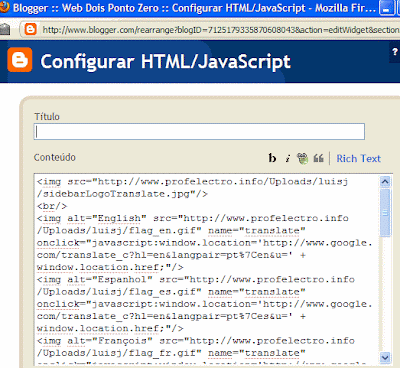The width and height of the screenshot is (400, 368).
Task: Click the '<br/>' line in code
Action: [52, 206]
